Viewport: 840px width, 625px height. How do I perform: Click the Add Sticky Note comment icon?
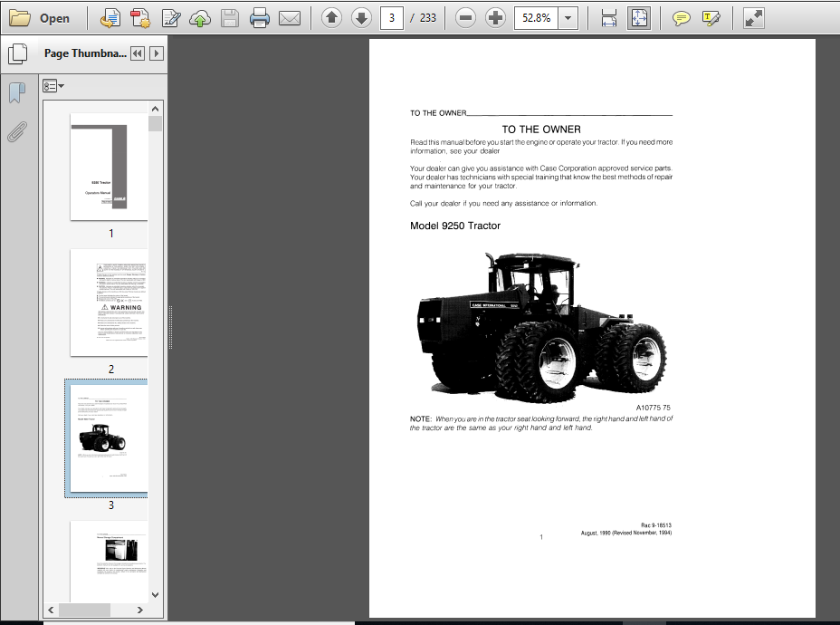(x=681, y=18)
